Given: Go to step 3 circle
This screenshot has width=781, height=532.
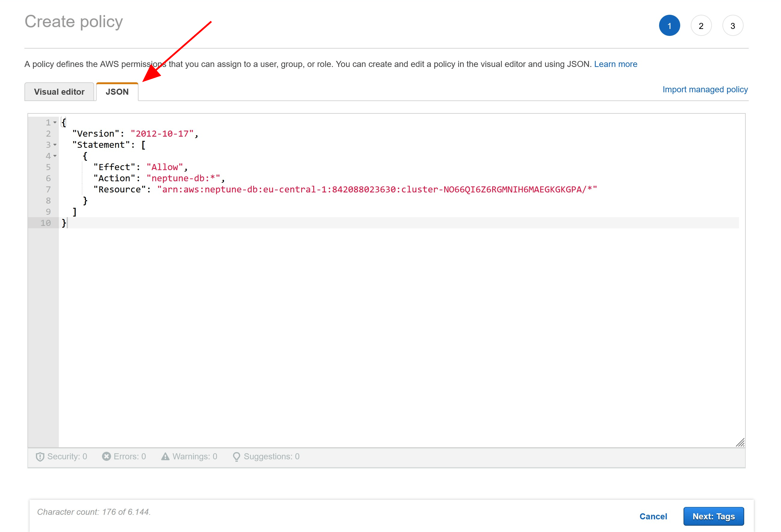Looking at the screenshot, I should (x=733, y=26).
